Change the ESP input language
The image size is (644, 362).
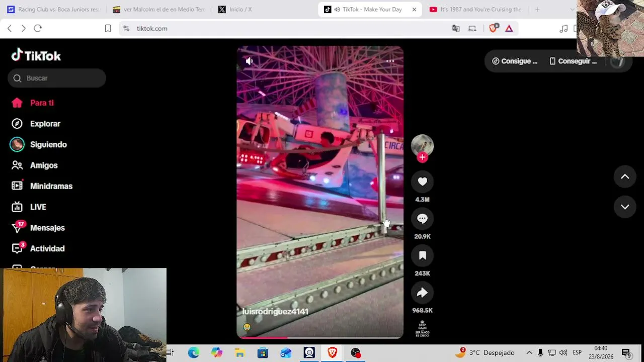[577, 353]
